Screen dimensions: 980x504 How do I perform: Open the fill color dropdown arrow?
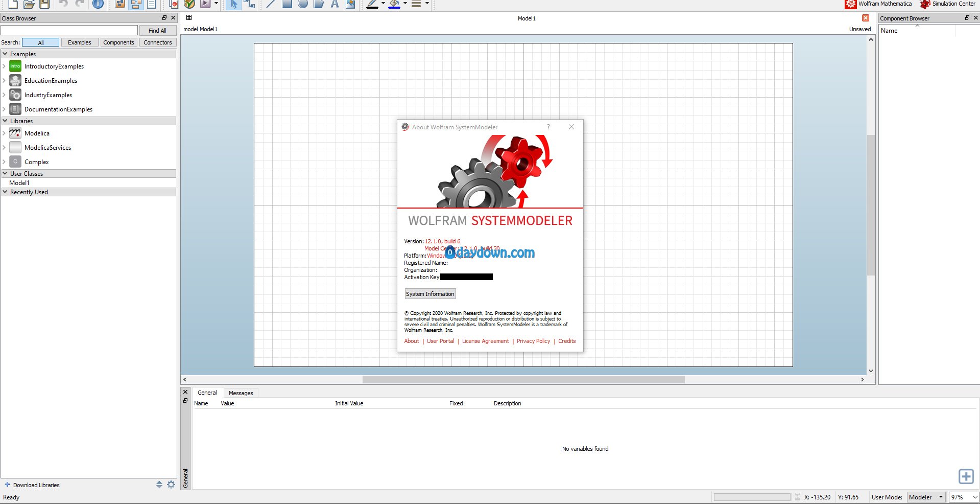(x=405, y=4)
